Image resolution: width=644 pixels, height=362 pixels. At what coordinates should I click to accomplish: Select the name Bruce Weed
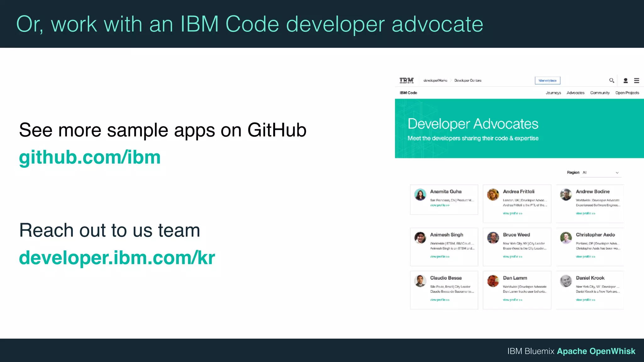516,235
